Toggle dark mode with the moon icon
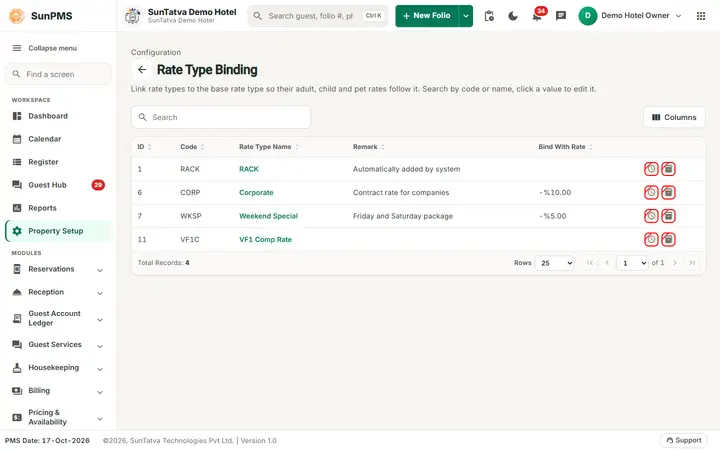Image resolution: width=720 pixels, height=450 pixels. tap(513, 16)
